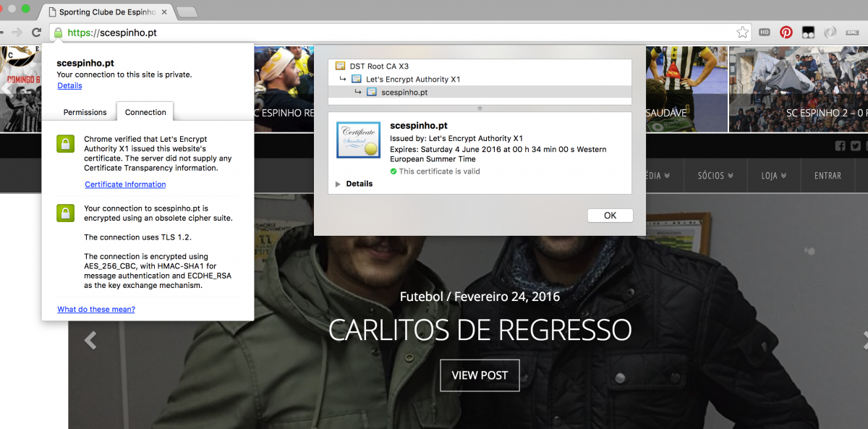
Task: Click ENTRAR in site navigation
Action: pyautogui.click(x=827, y=176)
